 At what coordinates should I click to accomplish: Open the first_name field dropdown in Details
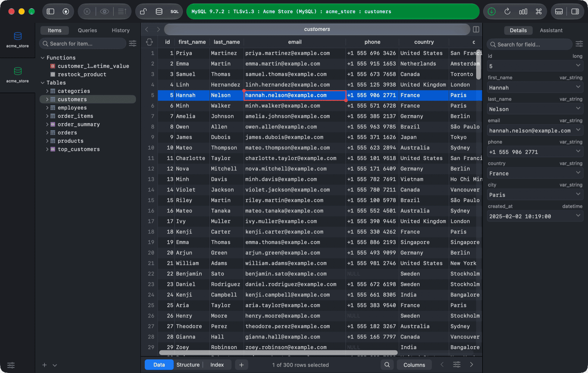click(x=578, y=87)
